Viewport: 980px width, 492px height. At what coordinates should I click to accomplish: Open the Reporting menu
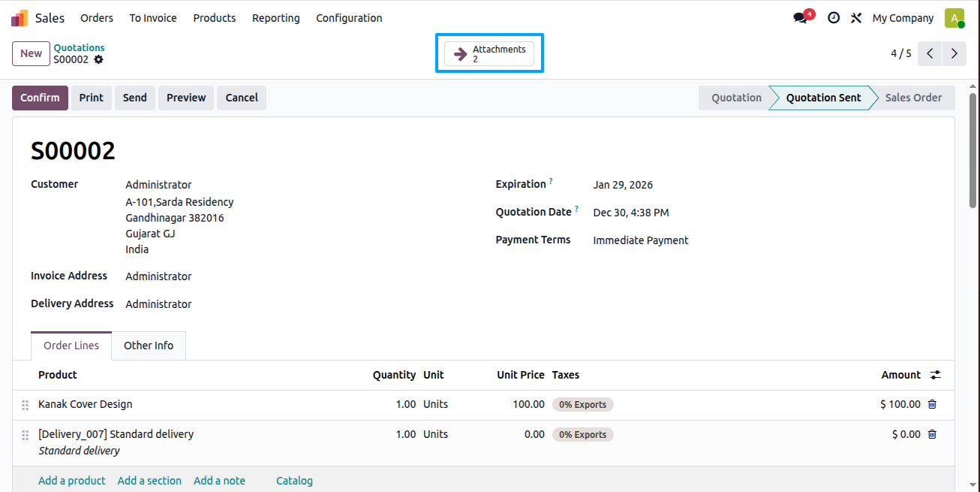pos(276,18)
